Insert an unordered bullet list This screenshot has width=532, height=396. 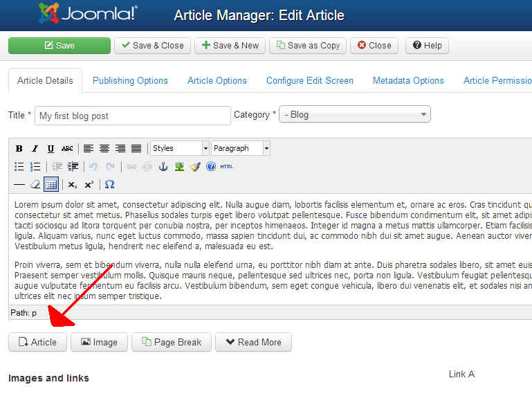(19, 166)
